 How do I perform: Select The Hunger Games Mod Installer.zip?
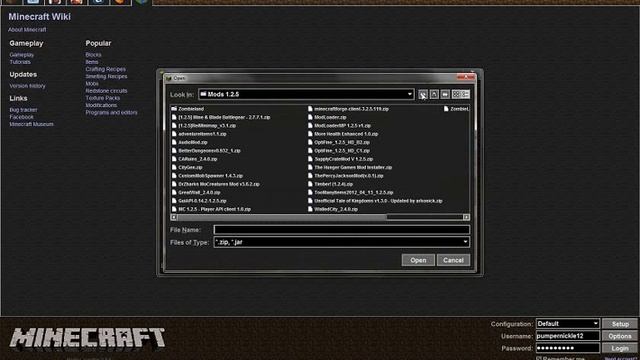(350, 167)
